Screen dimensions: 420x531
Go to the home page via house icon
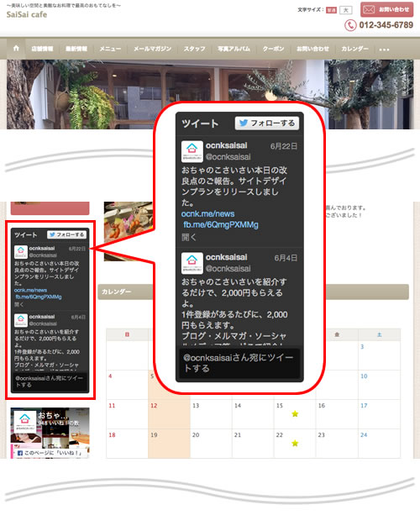16,49
